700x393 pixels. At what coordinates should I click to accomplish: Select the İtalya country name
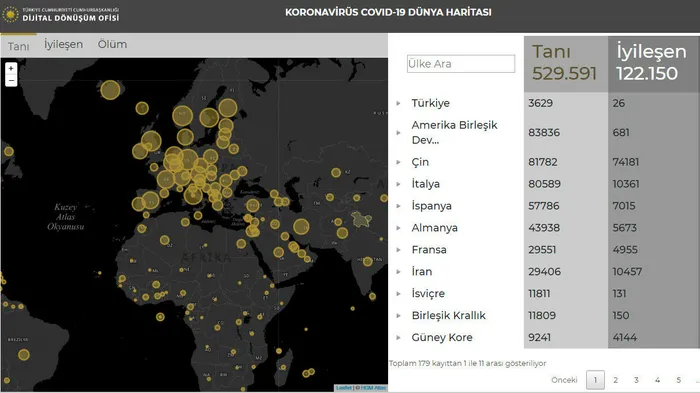coord(425,184)
